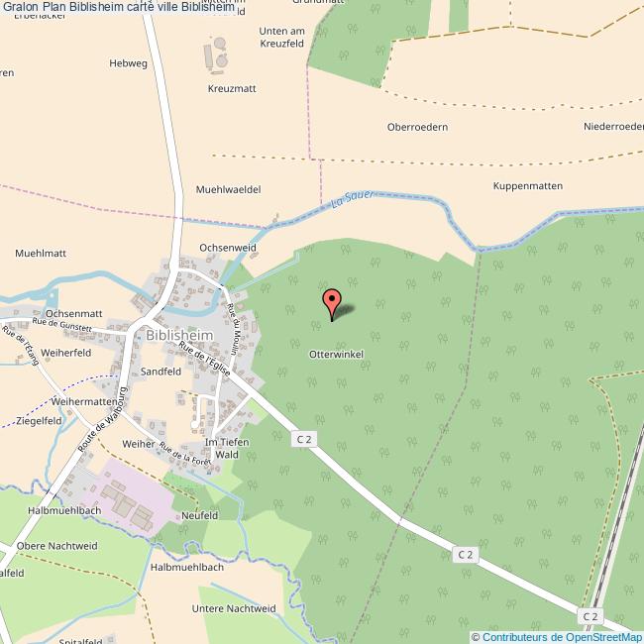
Task: Select the Ochsenweid locality label
Action: click(x=228, y=248)
